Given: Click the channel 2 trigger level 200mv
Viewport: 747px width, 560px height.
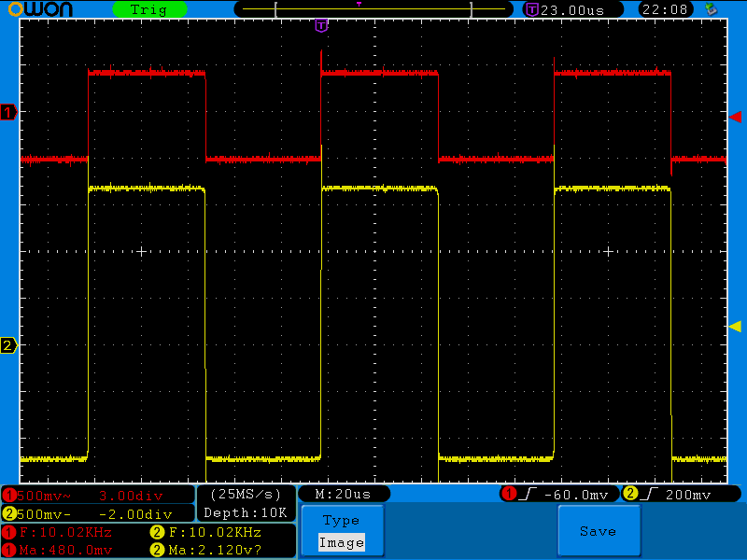Looking at the screenshot, I should [688, 496].
